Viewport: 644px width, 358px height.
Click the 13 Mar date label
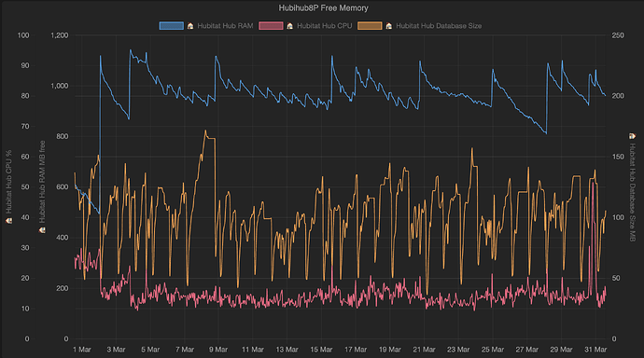[x=287, y=350]
